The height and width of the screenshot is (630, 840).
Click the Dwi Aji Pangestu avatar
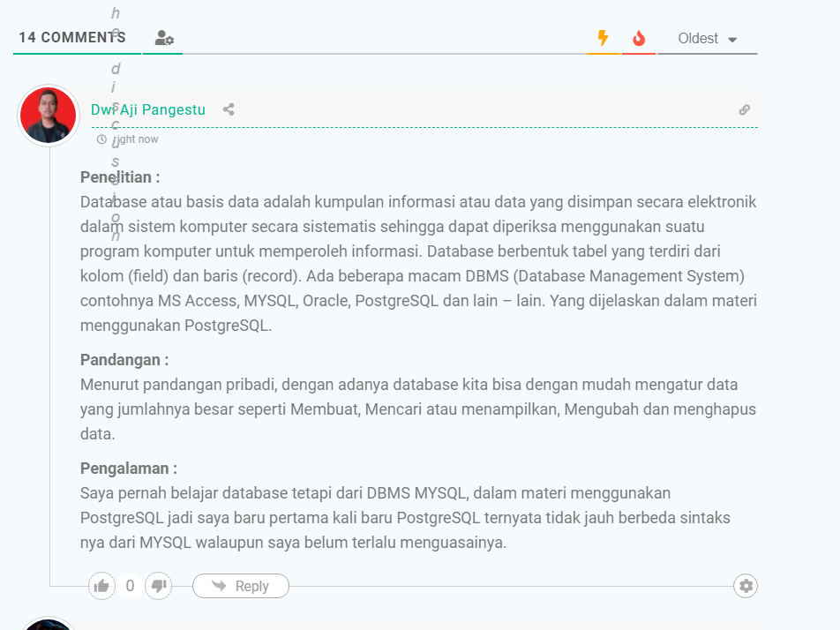49,116
